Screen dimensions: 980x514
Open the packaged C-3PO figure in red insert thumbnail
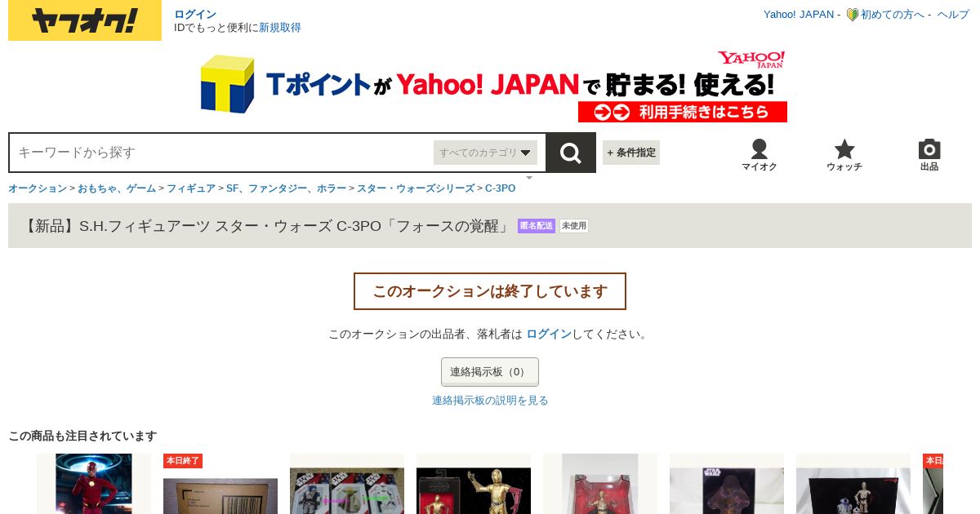click(600, 484)
